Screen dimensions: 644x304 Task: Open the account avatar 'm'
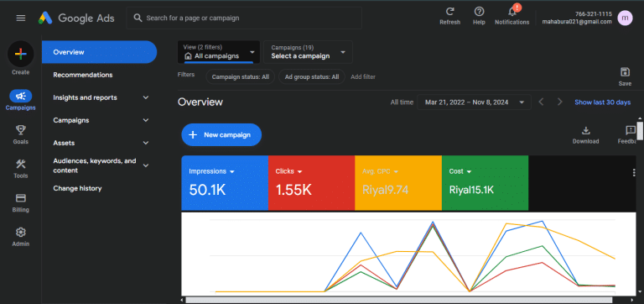click(x=625, y=18)
